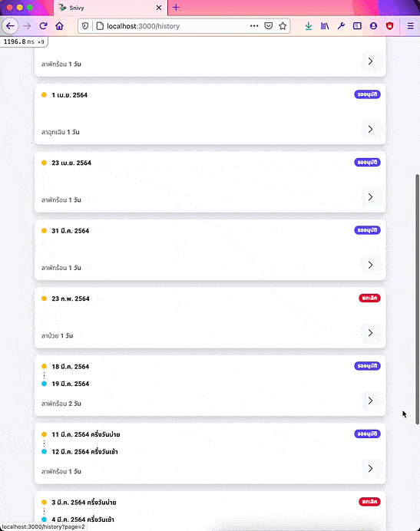The height and width of the screenshot is (531, 420).
Task: Expand the 18 มี.ค. 2564 leave card chevron
Action: [x=370, y=401]
